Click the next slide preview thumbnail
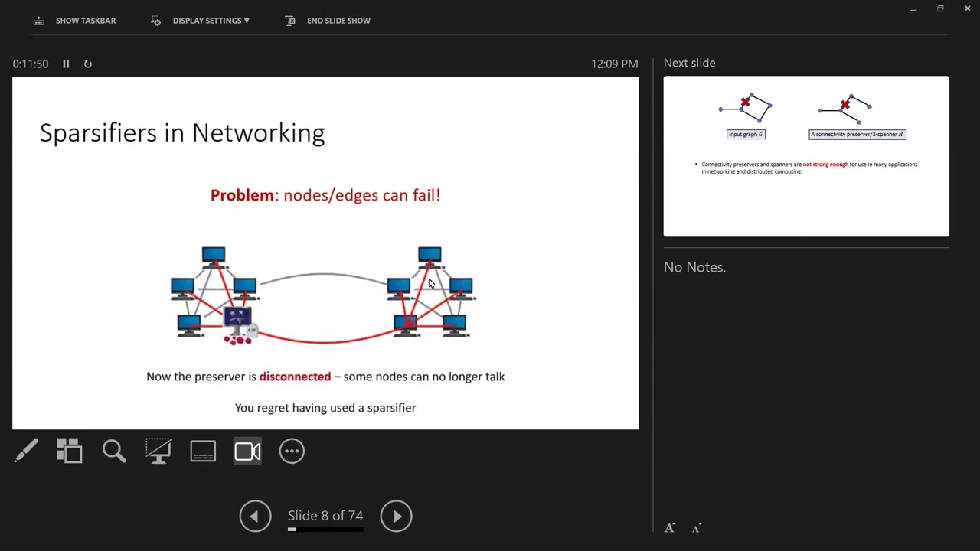 click(806, 156)
